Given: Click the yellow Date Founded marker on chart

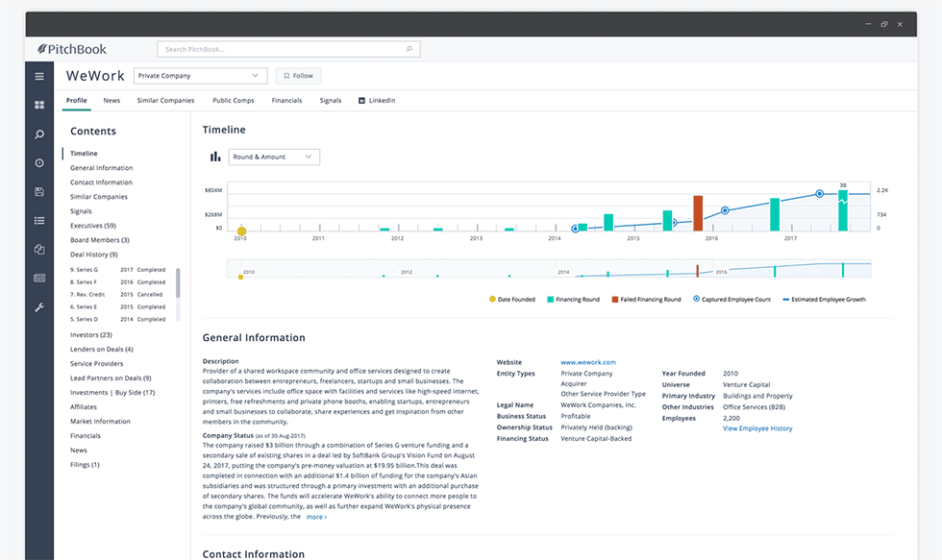Looking at the screenshot, I should click(241, 231).
